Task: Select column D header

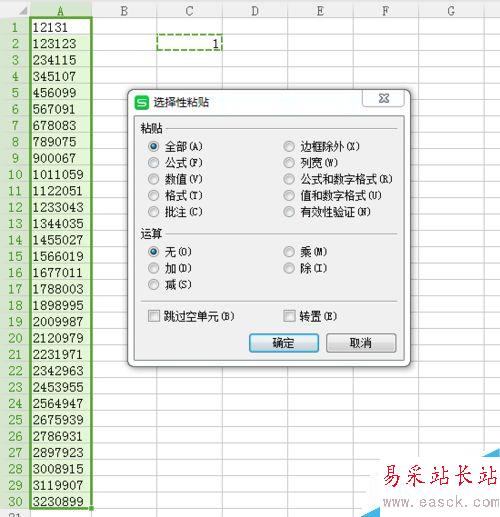Action: pyautogui.click(x=255, y=11)
